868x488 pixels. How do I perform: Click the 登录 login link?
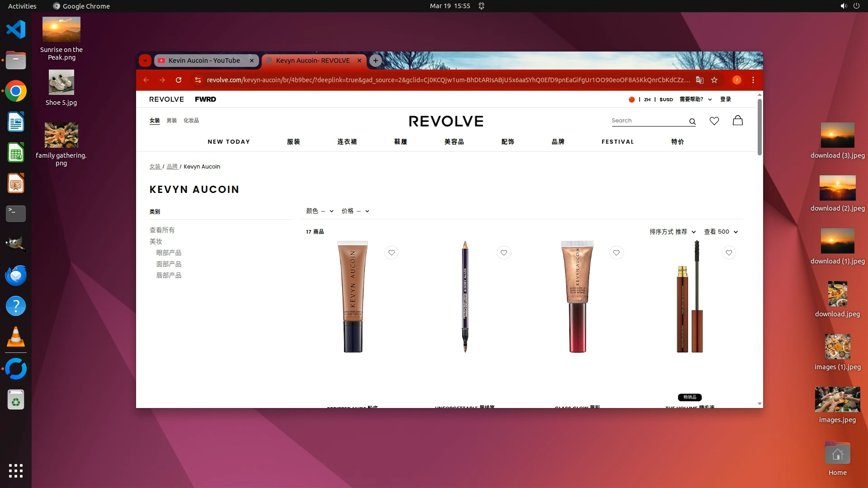point(726,99)
